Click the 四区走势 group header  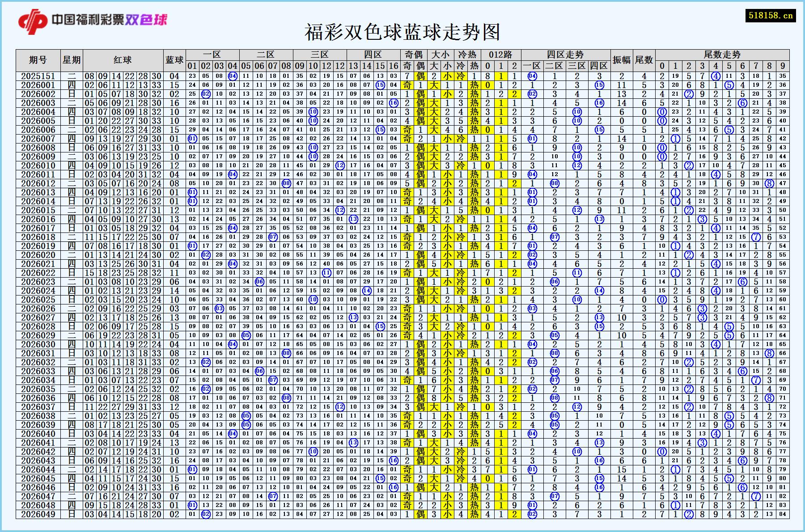(566, 55)
